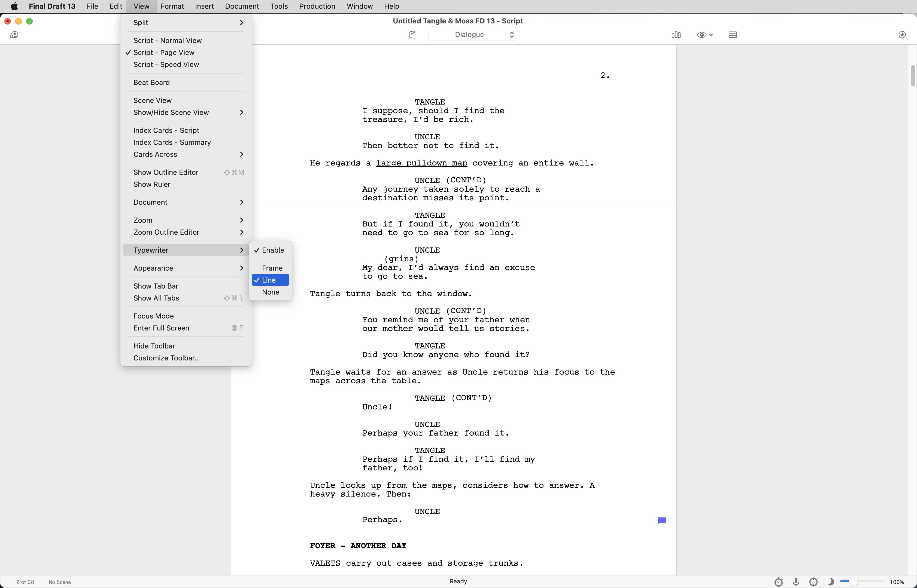Select Enter Full Screen

(x=161, y=327)
